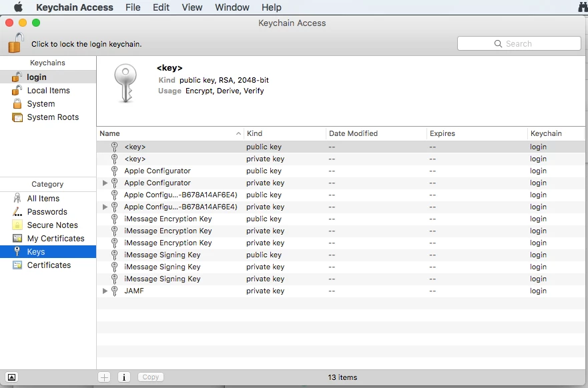Screen dimensions: 588x388
Task: Open the Edit menu
Action: pos(161,7)
